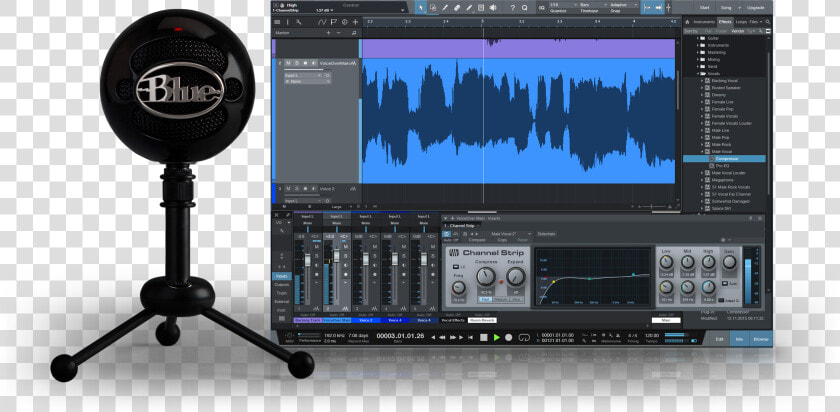Expand the Mixing folder

tap(699, 59)
